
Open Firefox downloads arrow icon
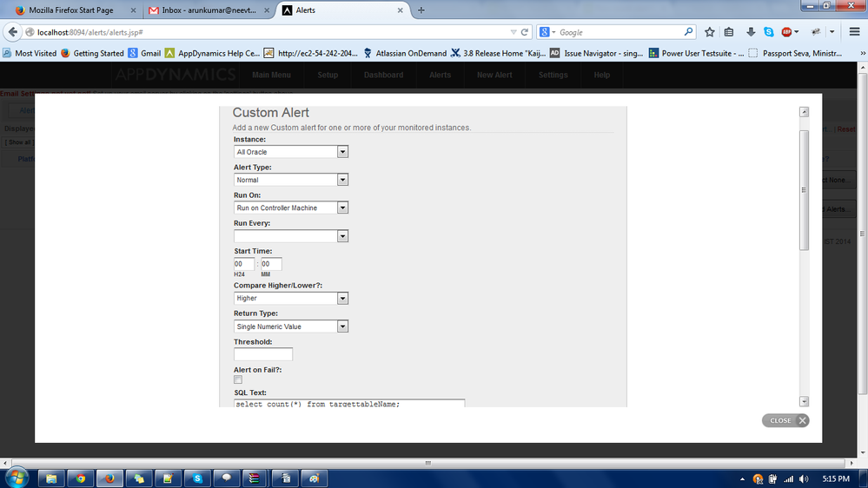click(750, 32)
